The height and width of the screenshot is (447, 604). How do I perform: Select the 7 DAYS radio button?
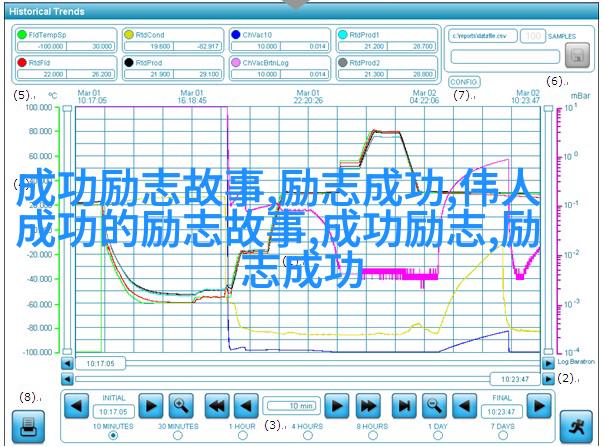[x=503, y=435]
